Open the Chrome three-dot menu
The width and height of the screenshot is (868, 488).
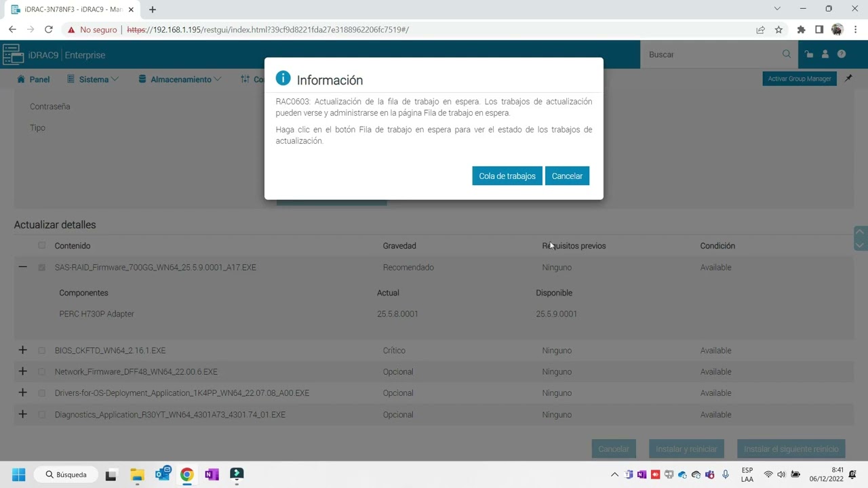[x=856, y=30]
